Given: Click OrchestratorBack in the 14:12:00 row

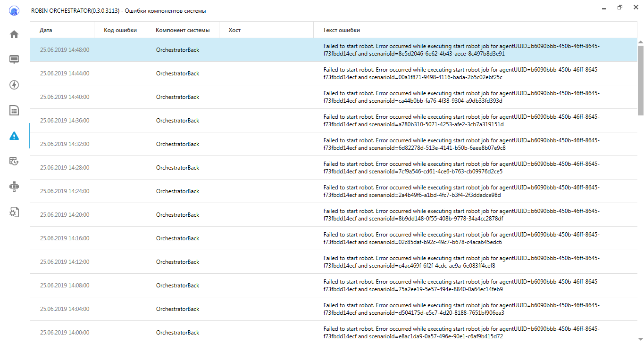Looking at the screenshot, I should tap(178, 262).
